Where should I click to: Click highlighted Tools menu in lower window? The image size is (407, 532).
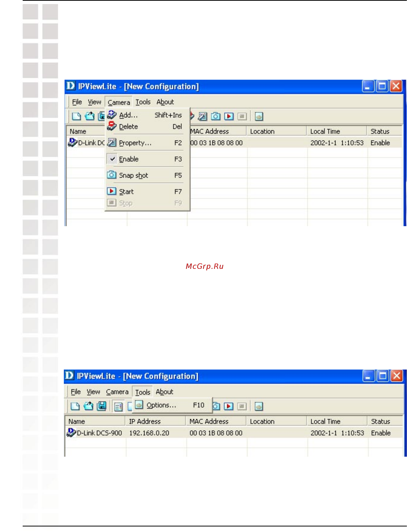[x=143, y=392]
